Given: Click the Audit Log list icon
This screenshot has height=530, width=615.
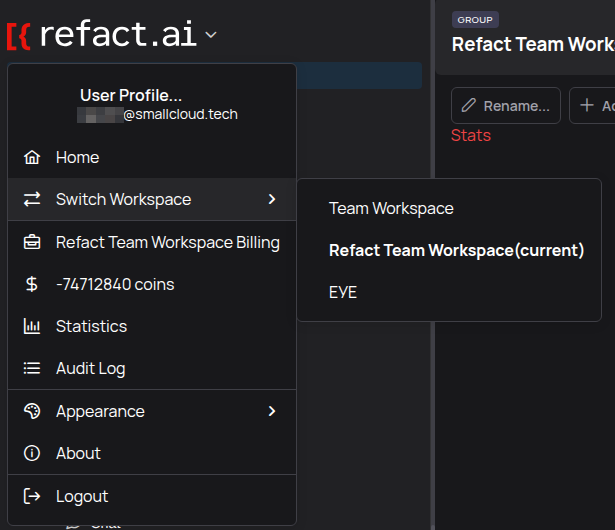Looking at the screenshot, I should (32, 368).
